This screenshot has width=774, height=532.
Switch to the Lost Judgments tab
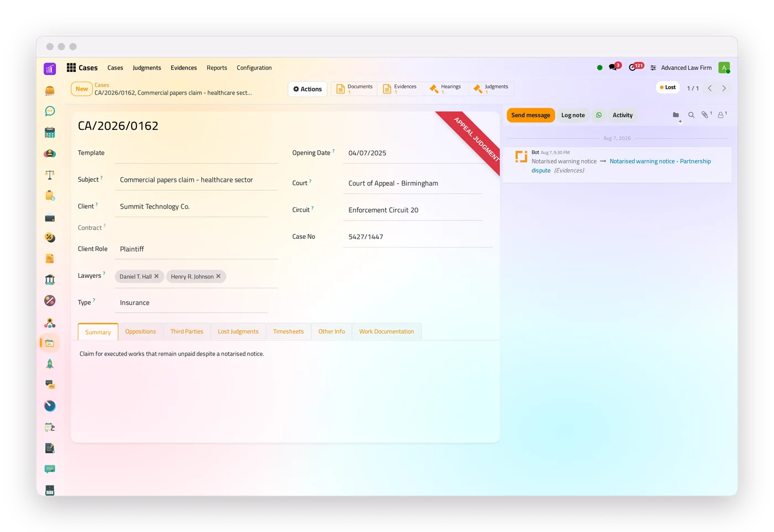[238, 331]
